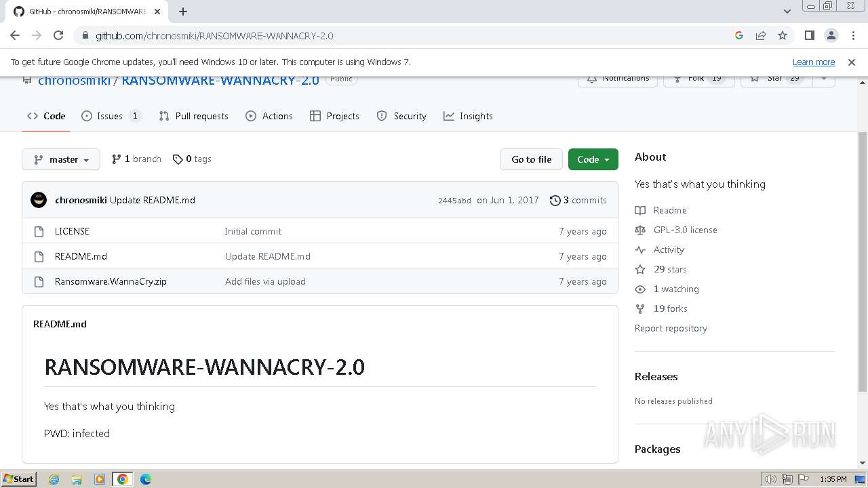Bookmark this page with the star icon
The height and width of the screenshot is (488, 868).
(x=783, y=35)
